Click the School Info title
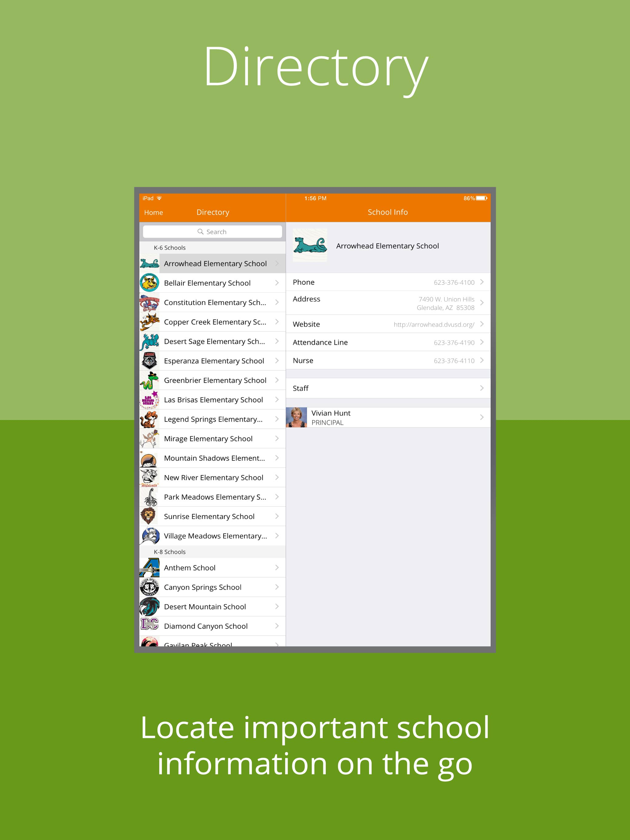Image resolution: width=630 pixels, height=840 pixels. coord(388,212)
